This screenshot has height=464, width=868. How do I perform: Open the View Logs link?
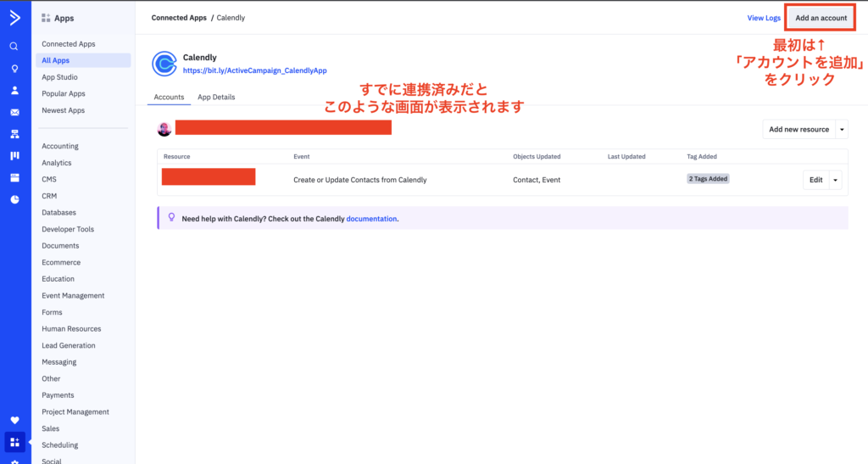(764, 19)
